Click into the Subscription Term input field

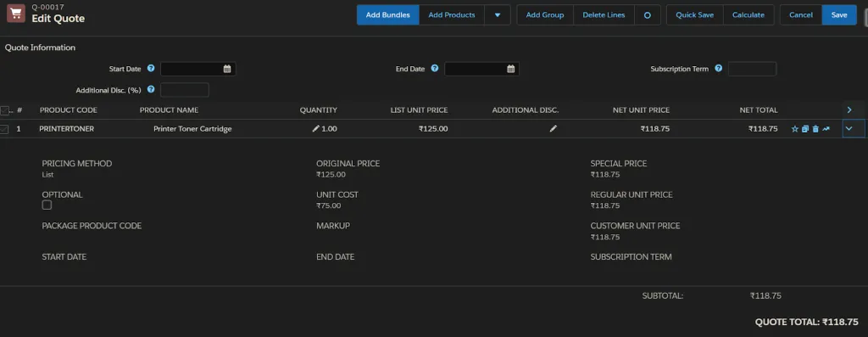coord(752,70)
